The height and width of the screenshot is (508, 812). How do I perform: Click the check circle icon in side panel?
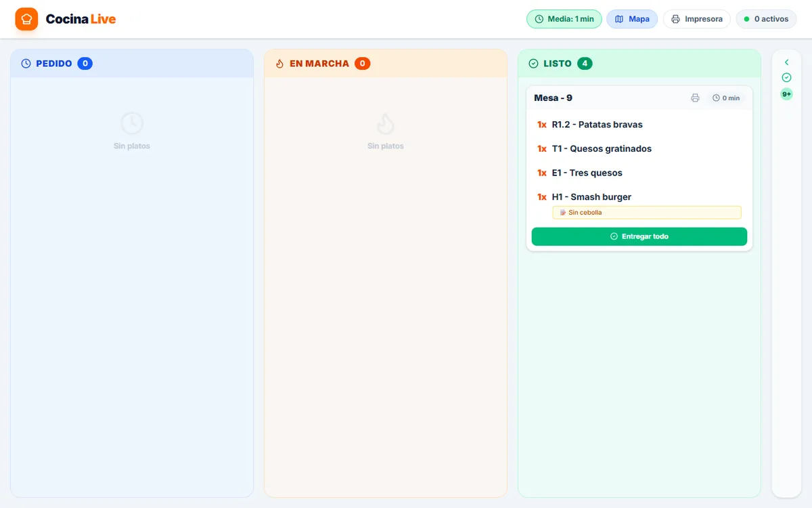click(x=786, y=77)
